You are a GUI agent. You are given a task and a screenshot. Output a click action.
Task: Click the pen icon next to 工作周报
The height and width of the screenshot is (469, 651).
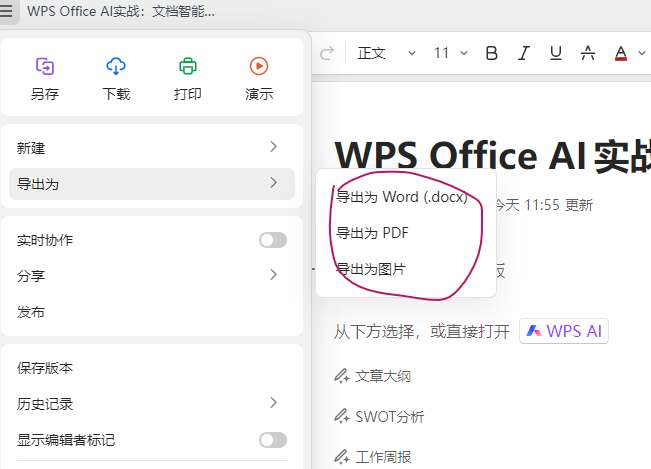click(342, 456)
